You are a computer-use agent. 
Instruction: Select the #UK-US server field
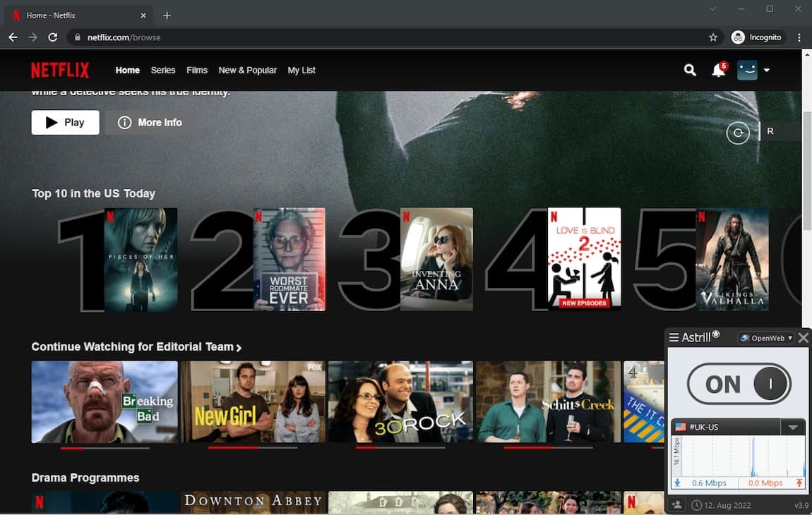pyautogui.click(x=726, y=427)
